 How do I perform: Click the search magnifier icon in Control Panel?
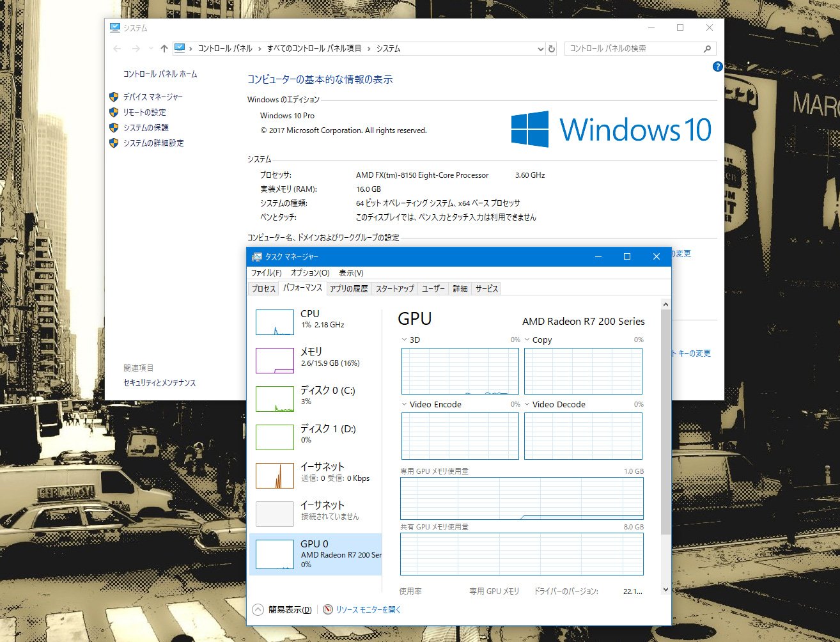(x=707, y=49)
